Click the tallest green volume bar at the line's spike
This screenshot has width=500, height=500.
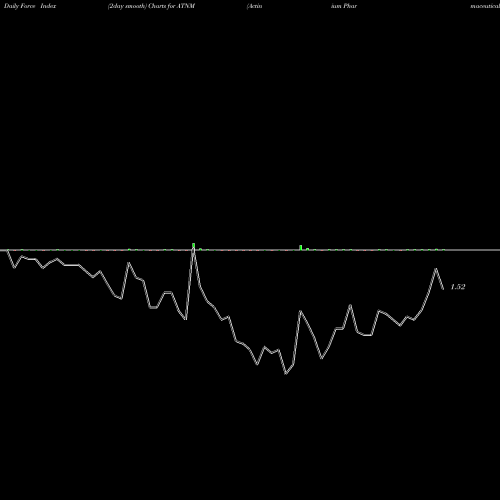click(193, 246)
